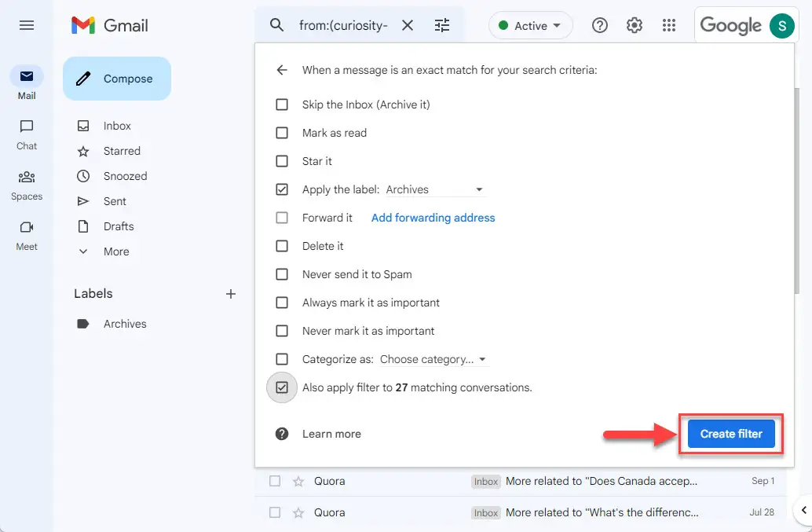Click the Create filter button
The width and height of the screenshot is (812, 532).
[x=730, y=434]
